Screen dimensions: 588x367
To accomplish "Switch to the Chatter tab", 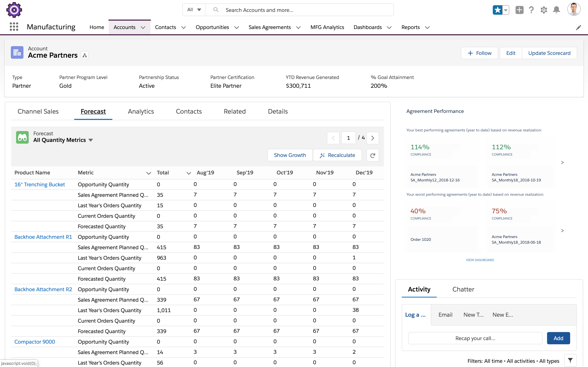I will (463, 289).
